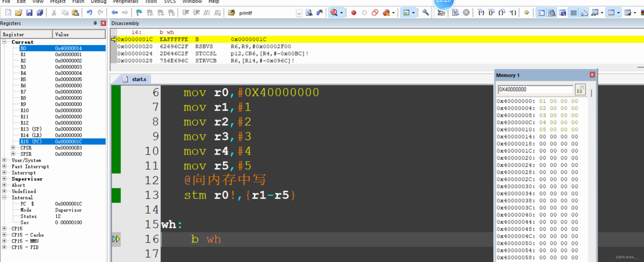This screenshot has width=644, height=262.
Task: Close the Memory 1 window
Action: click(x=592, y=75)
